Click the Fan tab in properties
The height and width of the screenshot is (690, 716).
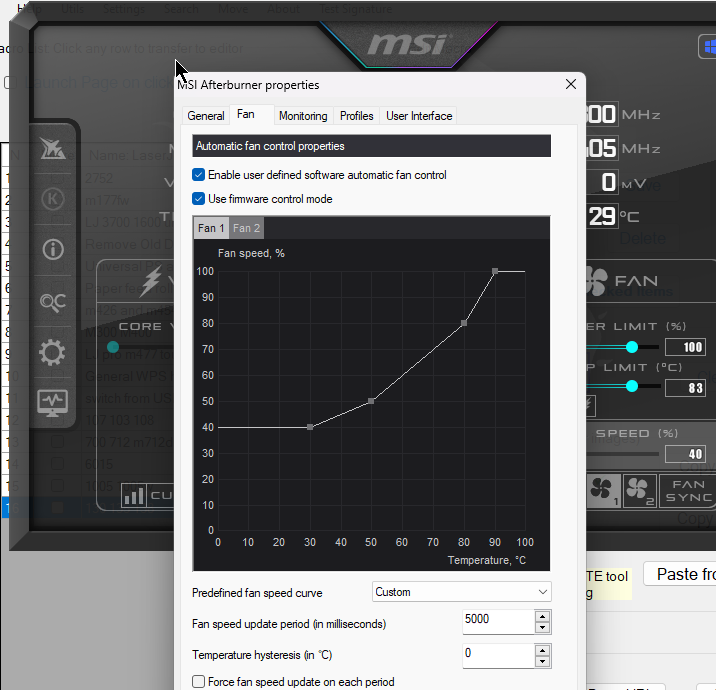(246, 114)
